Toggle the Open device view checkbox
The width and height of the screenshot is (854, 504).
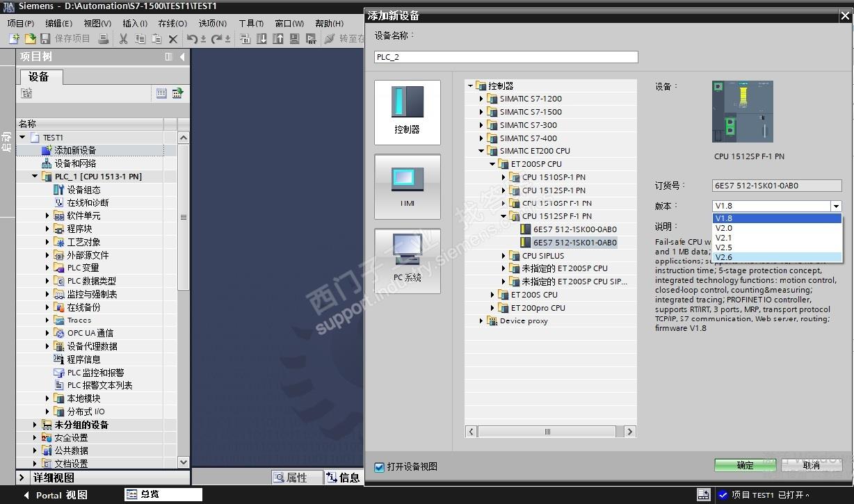point(379,467)
